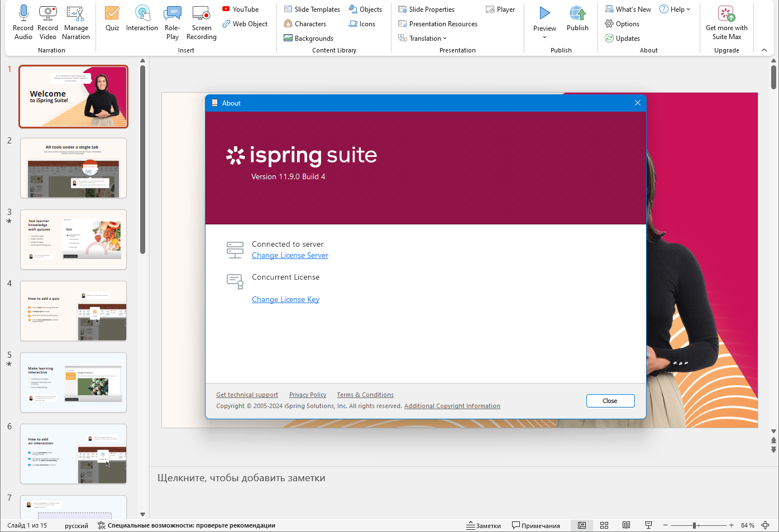Click slide panel scroll down arrow
This screenshot has height=532, width=779.
tap(142, 514)
